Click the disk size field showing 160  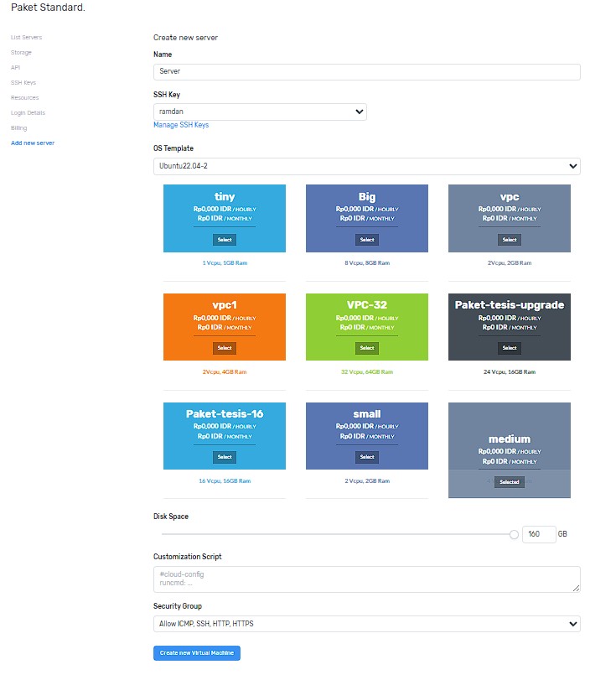(x=539, y=534)
